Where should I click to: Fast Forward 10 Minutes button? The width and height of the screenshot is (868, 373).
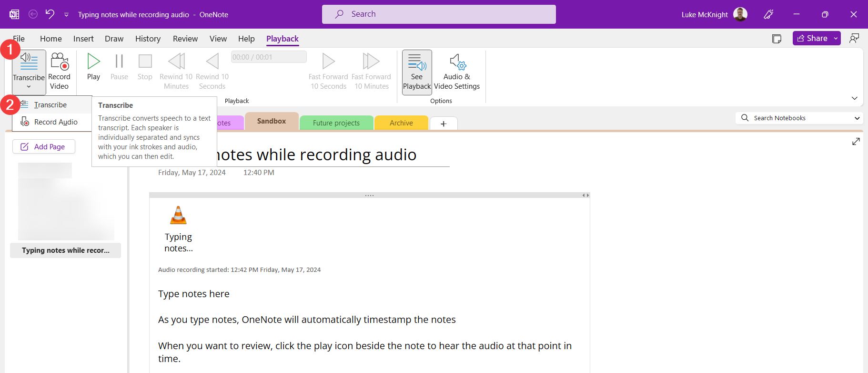point(371,72)
